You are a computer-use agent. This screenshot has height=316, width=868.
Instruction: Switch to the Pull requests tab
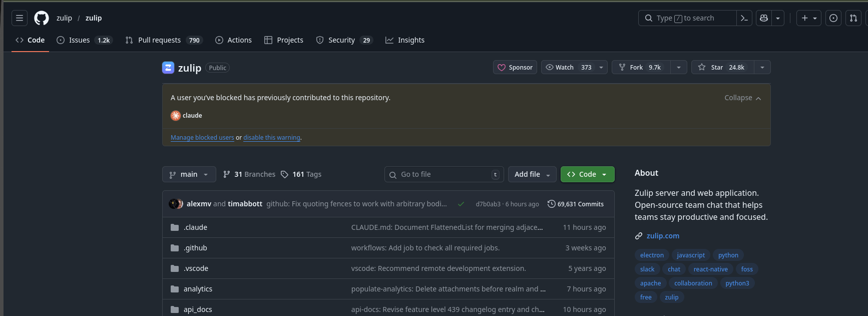click(x=164, y=40)
